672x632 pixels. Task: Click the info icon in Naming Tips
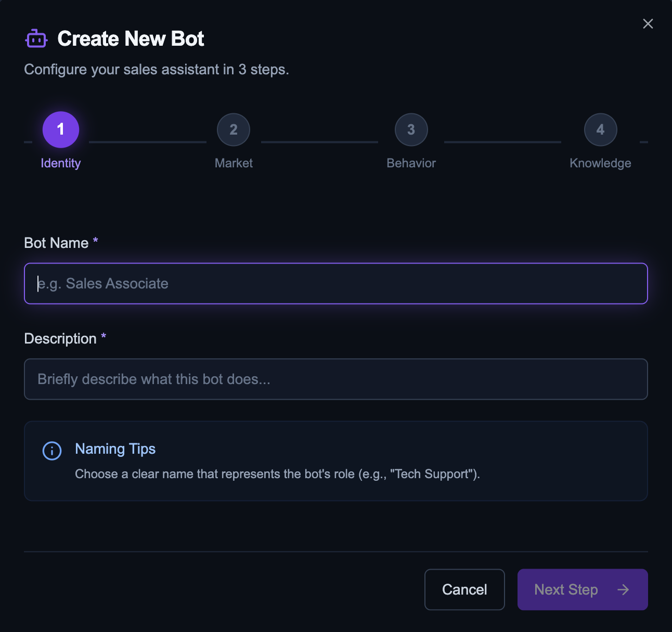52,451
